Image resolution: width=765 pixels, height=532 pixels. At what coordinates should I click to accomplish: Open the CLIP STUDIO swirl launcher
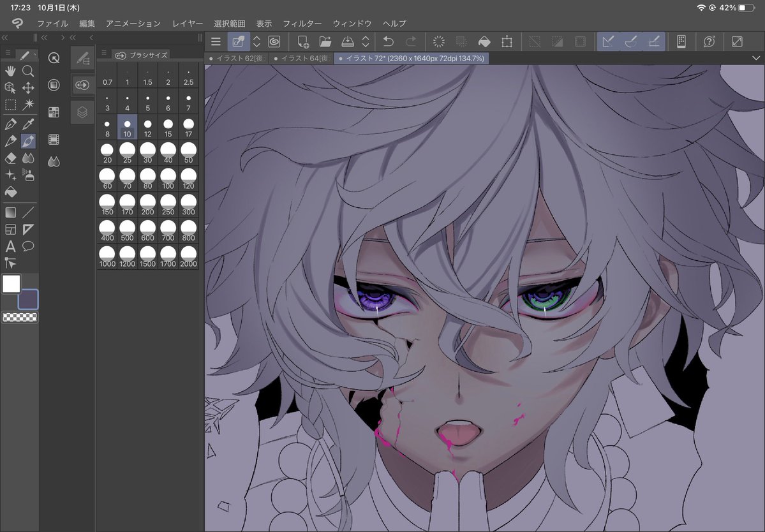tap(274, 41)
